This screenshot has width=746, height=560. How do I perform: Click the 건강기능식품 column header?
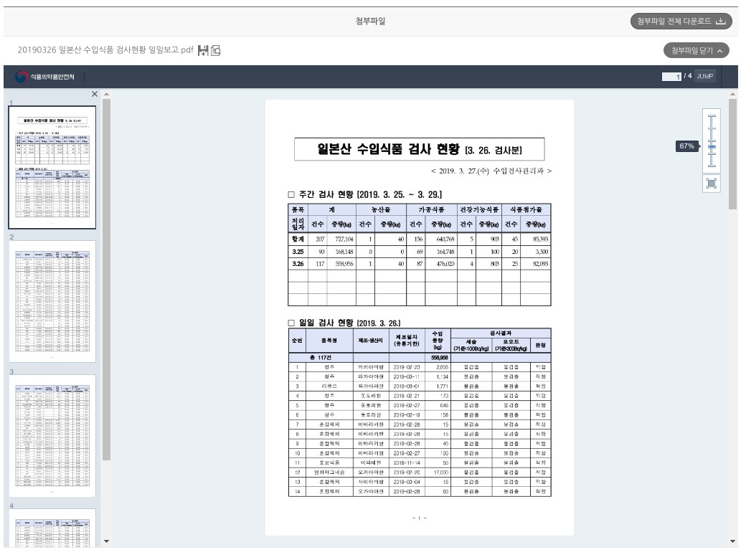tap(480, 209)
